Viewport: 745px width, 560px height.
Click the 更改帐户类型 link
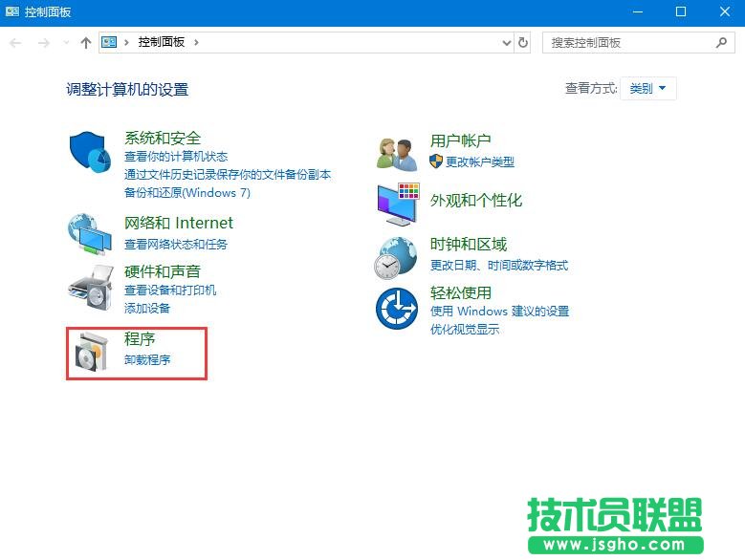(479, 162)
